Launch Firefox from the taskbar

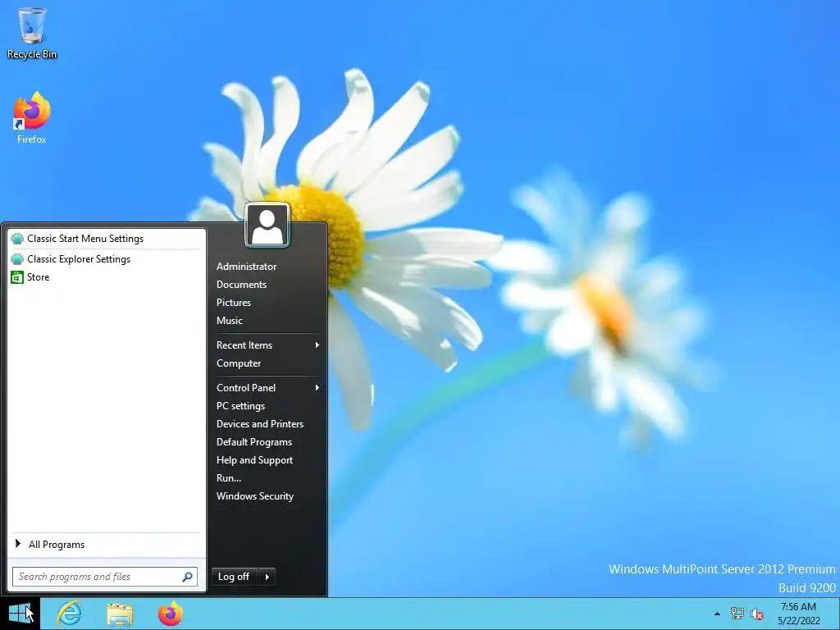coord(171,614)
